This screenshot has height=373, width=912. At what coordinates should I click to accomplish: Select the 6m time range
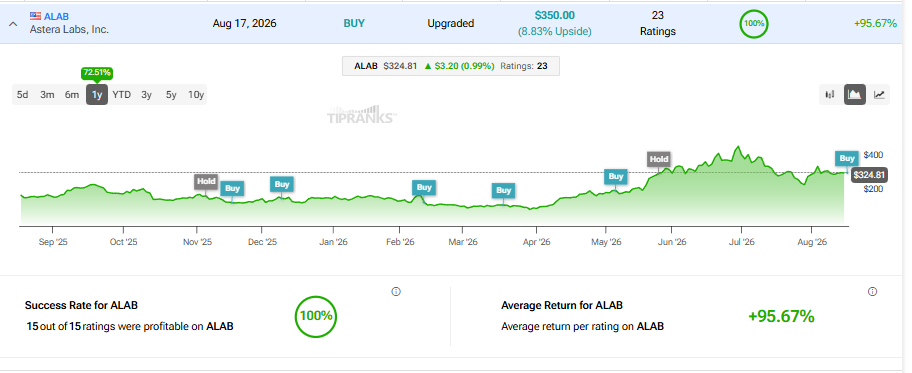[72, 95]
